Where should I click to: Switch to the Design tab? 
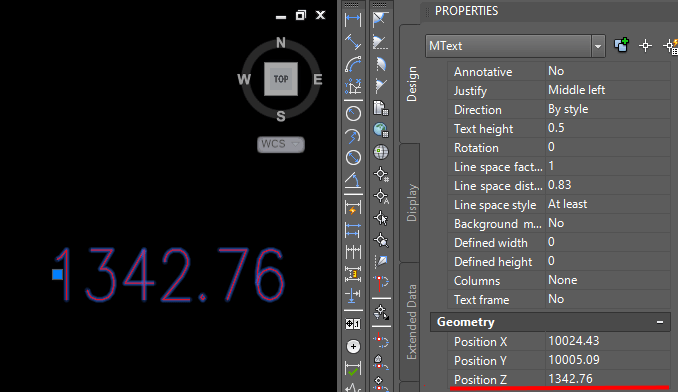[x=410, y=83]
